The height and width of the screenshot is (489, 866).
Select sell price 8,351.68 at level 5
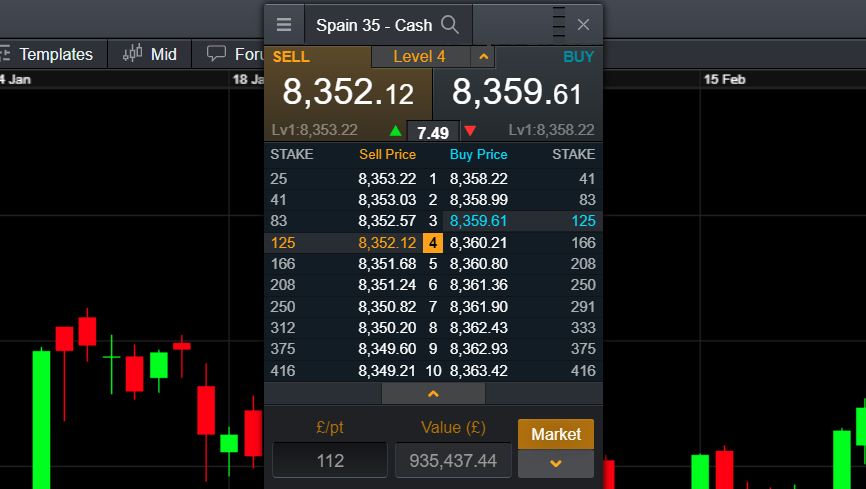click(x=387, y=264)
